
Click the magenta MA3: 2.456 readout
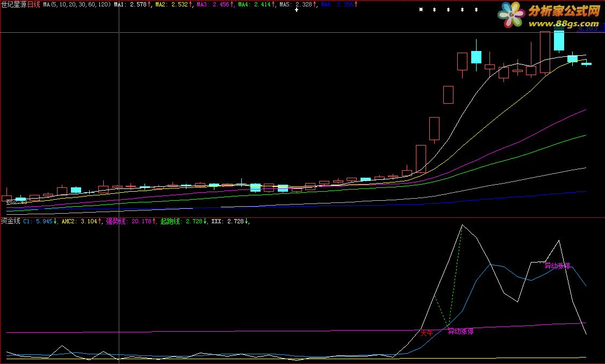click(213, 5)
